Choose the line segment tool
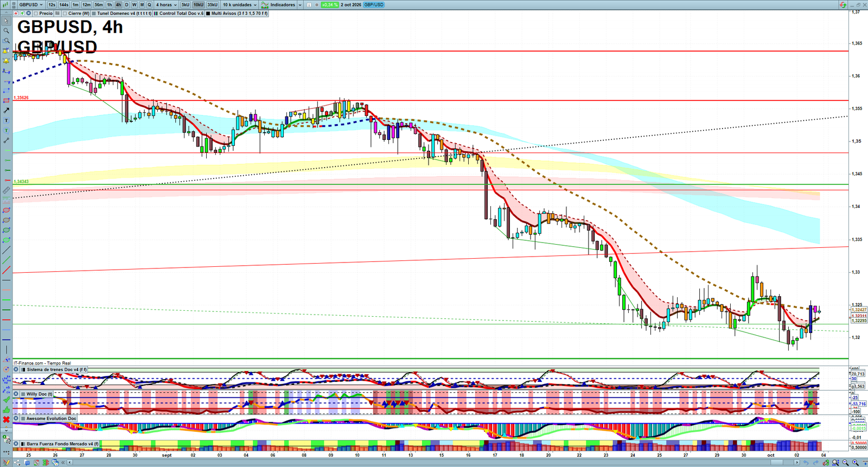The height and width of the screenshot is (467, 868). pyautogui.click(x=6, y=140)
